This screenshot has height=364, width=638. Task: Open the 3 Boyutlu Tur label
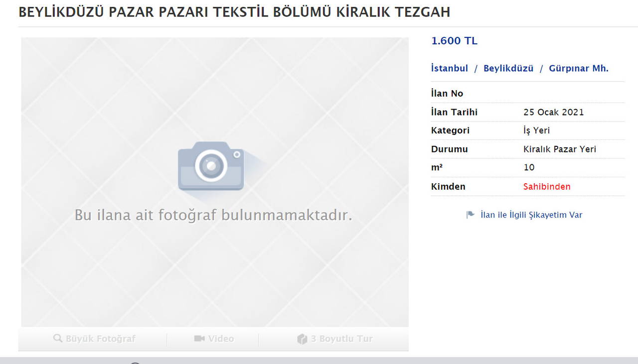pyautogui.click(x=341, y=339)
